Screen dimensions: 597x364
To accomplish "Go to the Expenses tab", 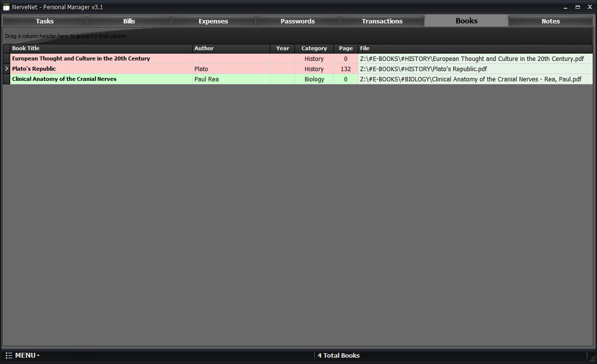I will [x=213, y=21].
